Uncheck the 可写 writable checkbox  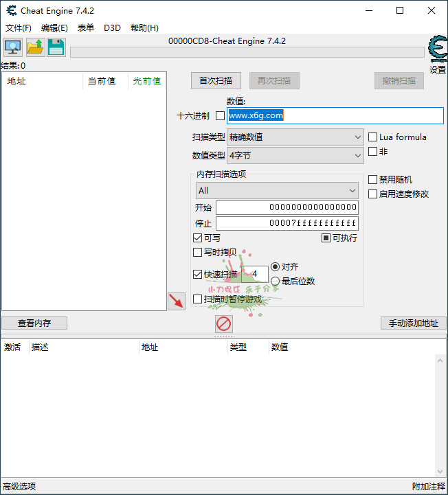click(197, 238)
